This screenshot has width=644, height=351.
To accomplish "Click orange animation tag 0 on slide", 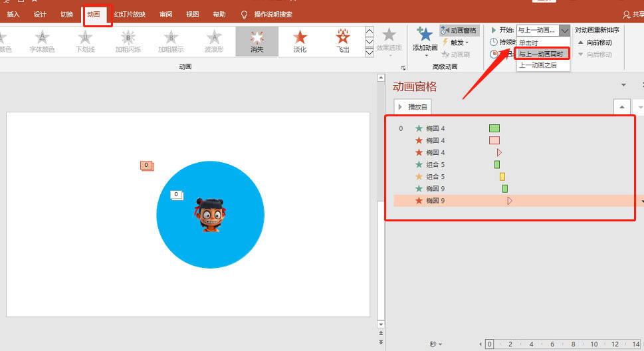I will tap(147, 166).
